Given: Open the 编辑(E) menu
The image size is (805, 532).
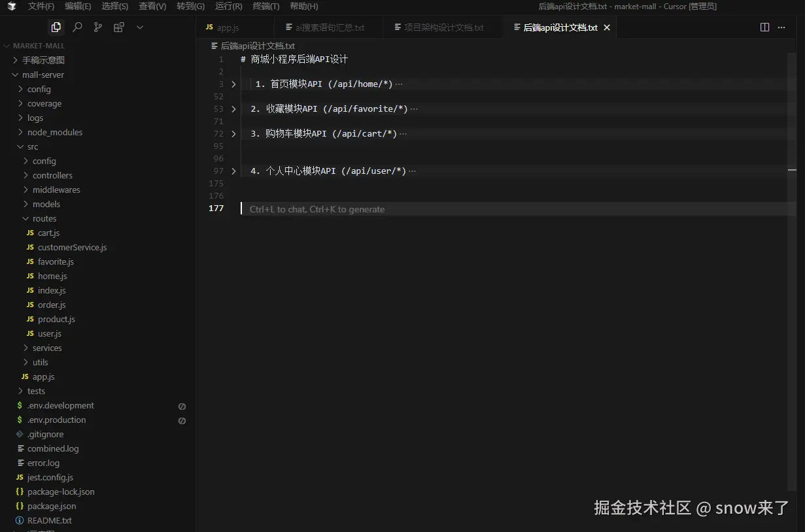Looking at the screenshot, I should 78,7.
